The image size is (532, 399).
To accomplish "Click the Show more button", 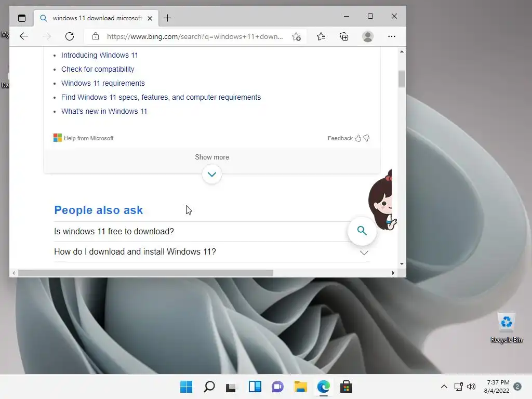I will [212, 157].
